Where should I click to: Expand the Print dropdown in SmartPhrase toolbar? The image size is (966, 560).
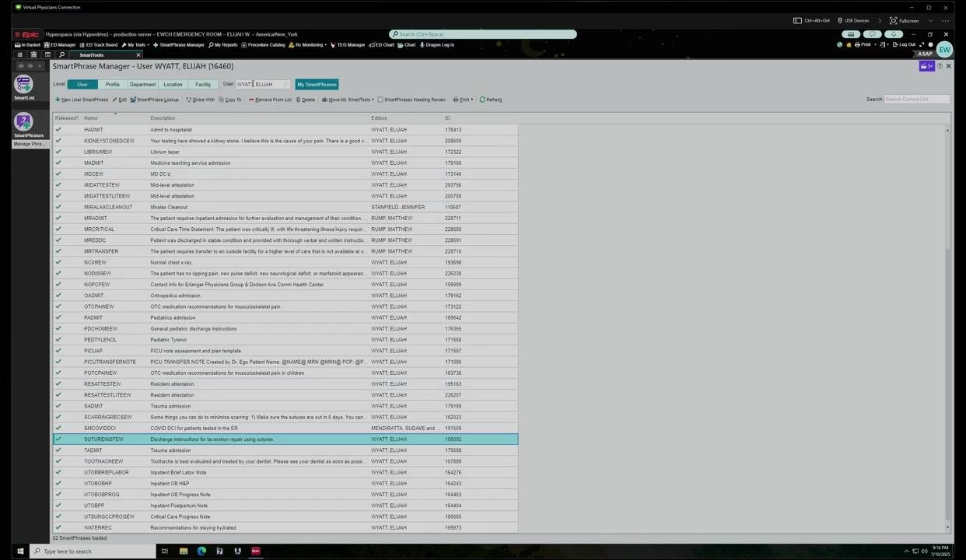tap(463, 100)
